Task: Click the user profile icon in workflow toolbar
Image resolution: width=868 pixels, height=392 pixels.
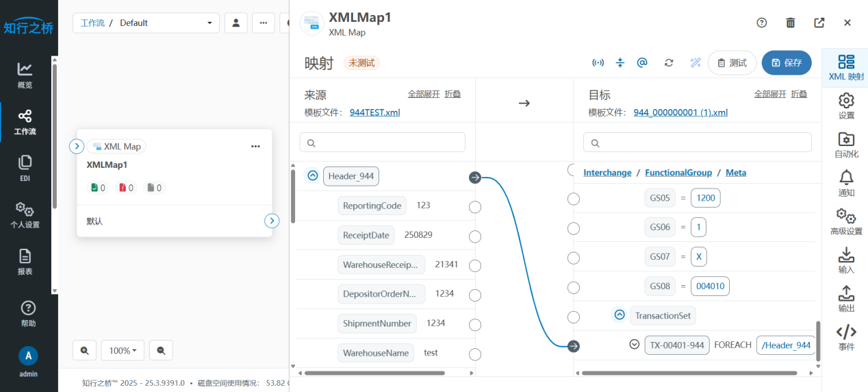Action: [236, 23]
